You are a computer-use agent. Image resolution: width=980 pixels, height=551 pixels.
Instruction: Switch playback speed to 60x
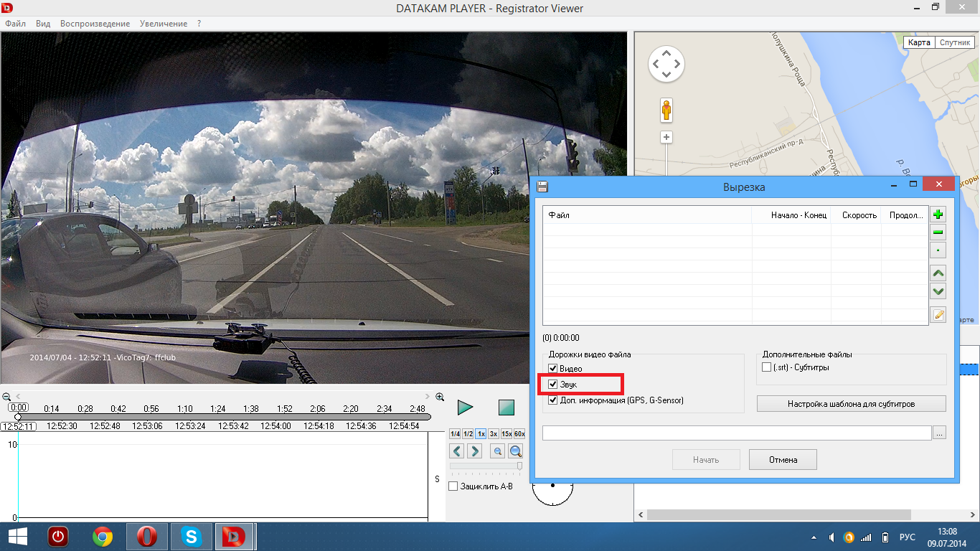coord(519,434)
